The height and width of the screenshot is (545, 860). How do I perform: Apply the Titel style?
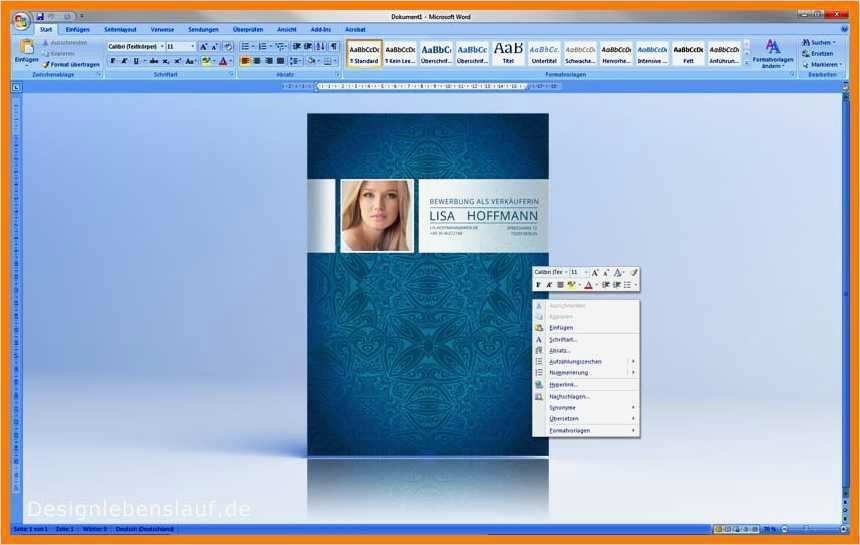(508, 54)
